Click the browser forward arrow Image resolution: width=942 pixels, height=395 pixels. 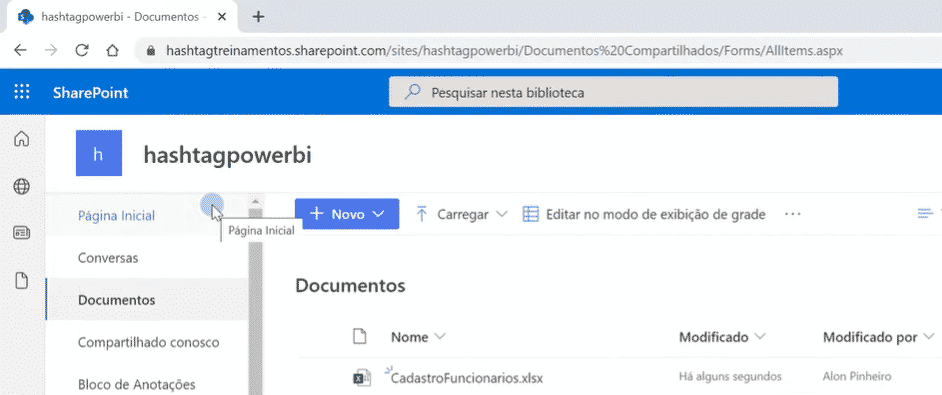pos(51,51)
